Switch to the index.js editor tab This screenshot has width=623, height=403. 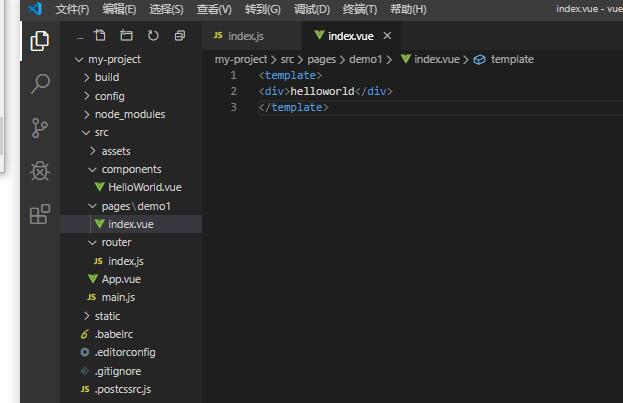point(252,36)
